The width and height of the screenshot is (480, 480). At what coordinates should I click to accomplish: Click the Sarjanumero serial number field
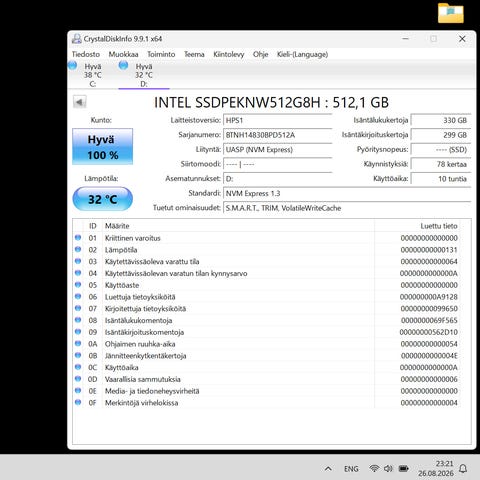click(x=278, y=135)
